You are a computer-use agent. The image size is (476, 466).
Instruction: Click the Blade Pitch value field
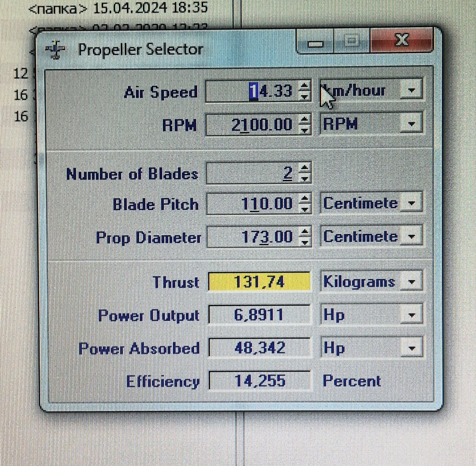pos(253,204)
